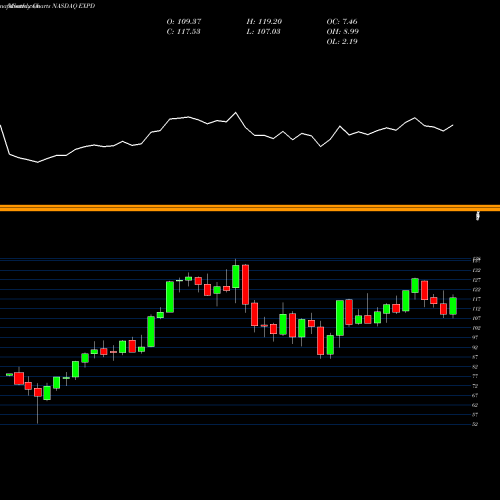
Task: Click the open value "O: 109.37"
Action: click(184, 22)
